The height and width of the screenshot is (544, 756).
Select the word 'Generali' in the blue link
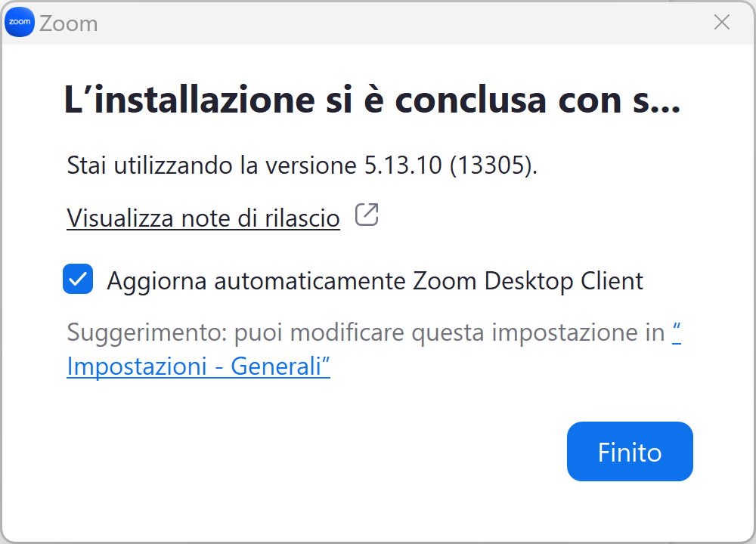(276, 366)
